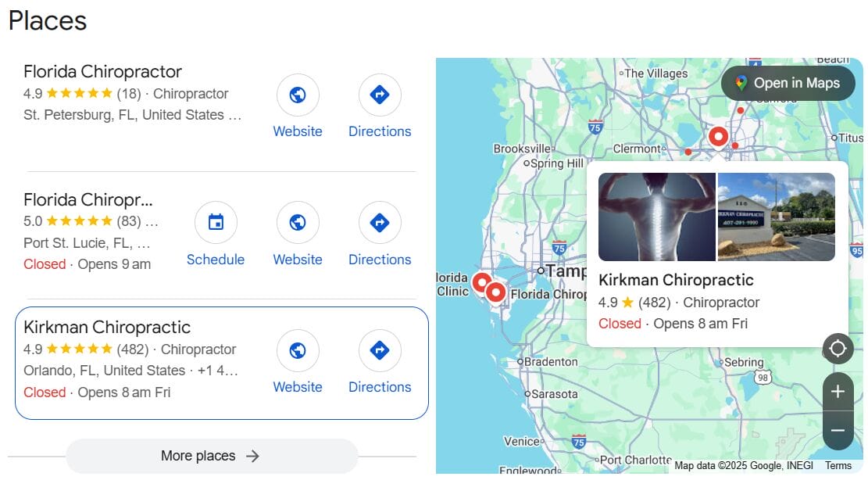Viewport: 868px width, 491px height.
Task: Get directions to Florida Chiropractor St. Petersburg
Action: (380, 95)
